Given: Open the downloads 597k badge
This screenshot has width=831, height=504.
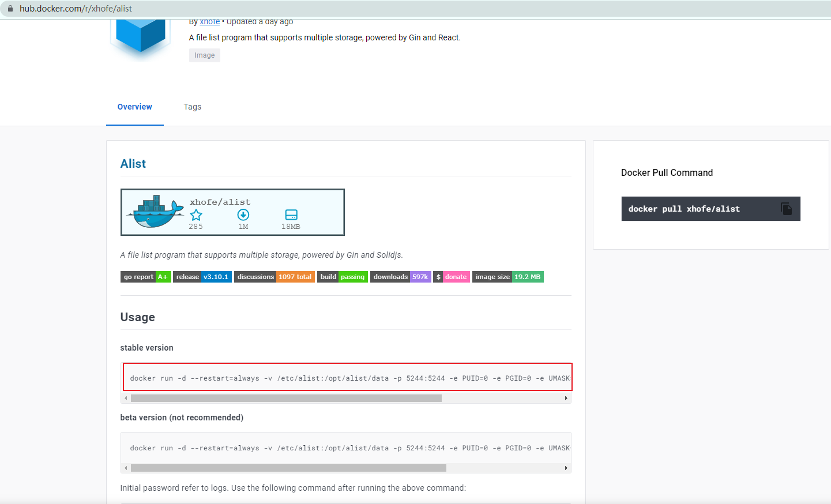Looking at the screenshot, I should tap(401, 277).
